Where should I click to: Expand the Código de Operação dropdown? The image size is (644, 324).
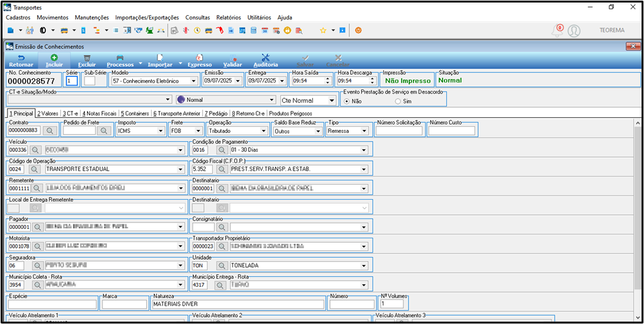pyautogui.click(x=181, y=169)
